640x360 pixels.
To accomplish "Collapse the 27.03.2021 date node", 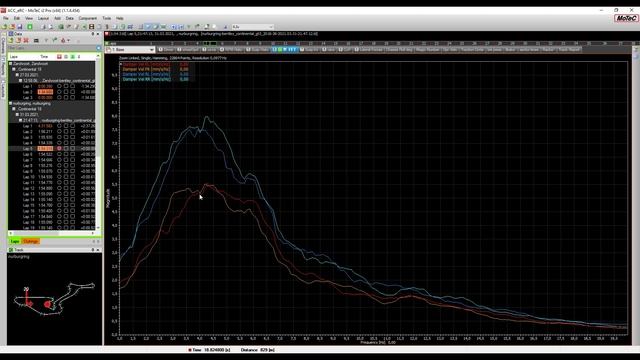I will (17, 75).
